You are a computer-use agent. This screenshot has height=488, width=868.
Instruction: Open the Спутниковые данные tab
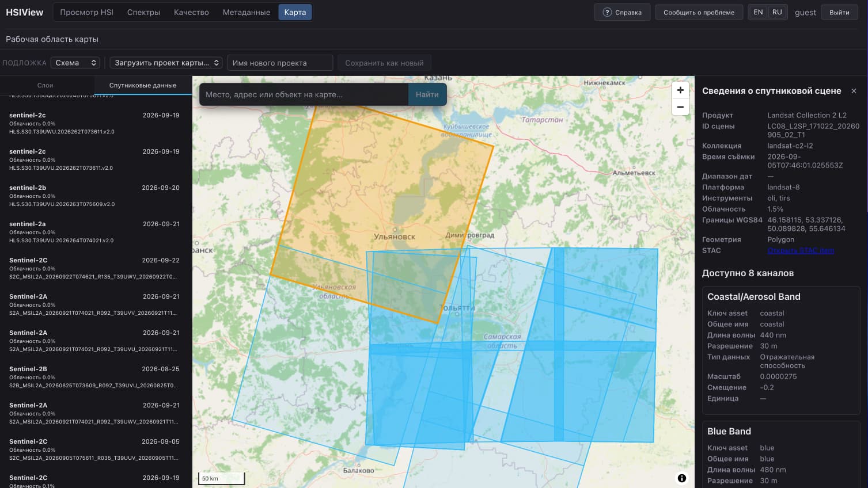coord(143,85)
